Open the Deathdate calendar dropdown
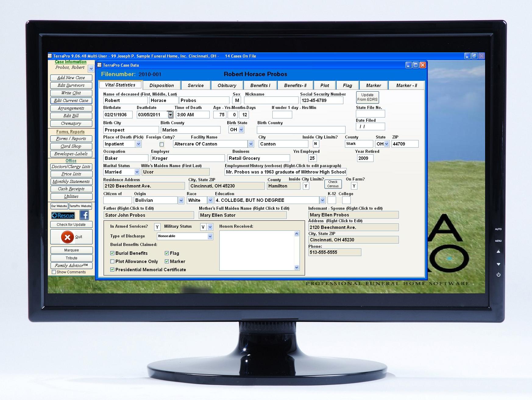 170,115
